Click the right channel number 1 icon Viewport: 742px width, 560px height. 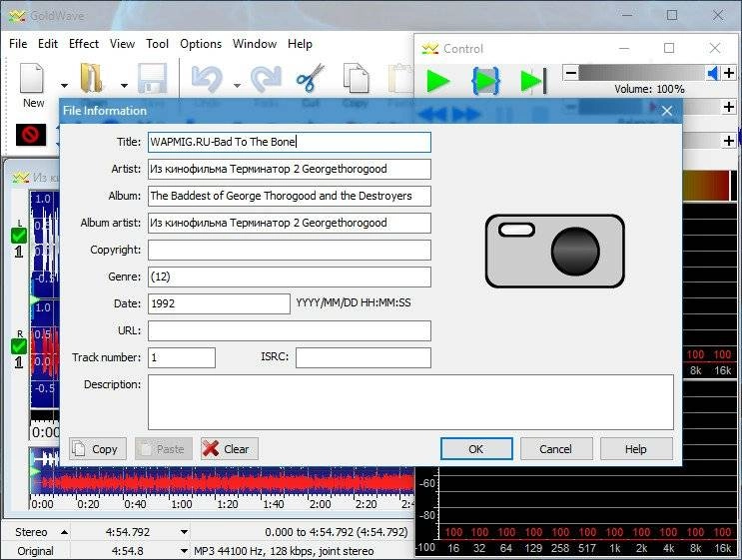point(19,362)
